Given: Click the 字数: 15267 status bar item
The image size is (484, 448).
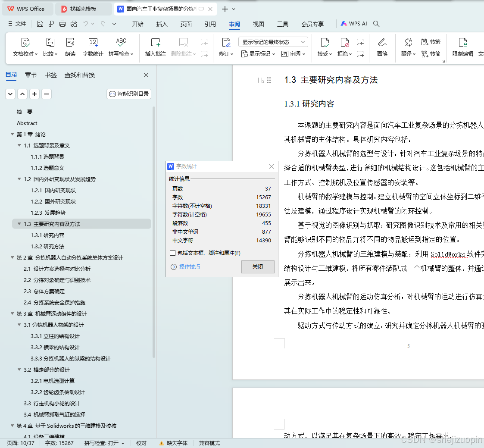Looking at the screenshot, I should 59,443.
